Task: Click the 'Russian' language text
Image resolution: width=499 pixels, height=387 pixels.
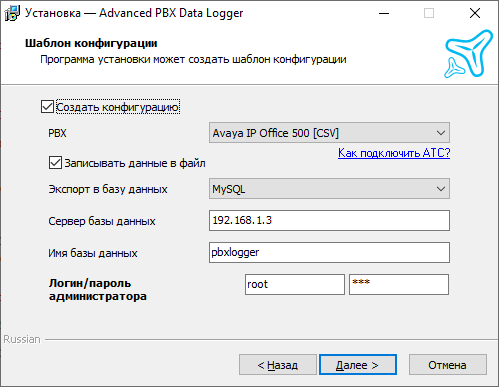Action: (22, 339)
